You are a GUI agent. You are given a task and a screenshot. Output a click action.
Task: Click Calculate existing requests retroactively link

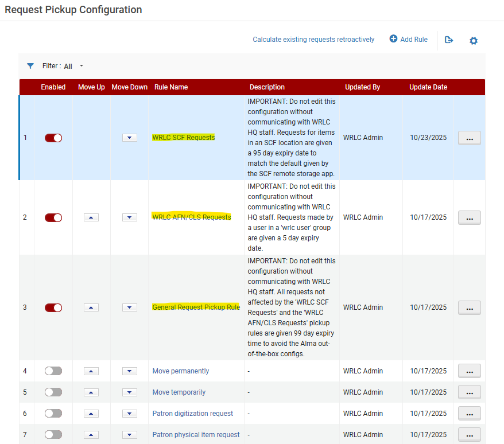click(313, 40)
